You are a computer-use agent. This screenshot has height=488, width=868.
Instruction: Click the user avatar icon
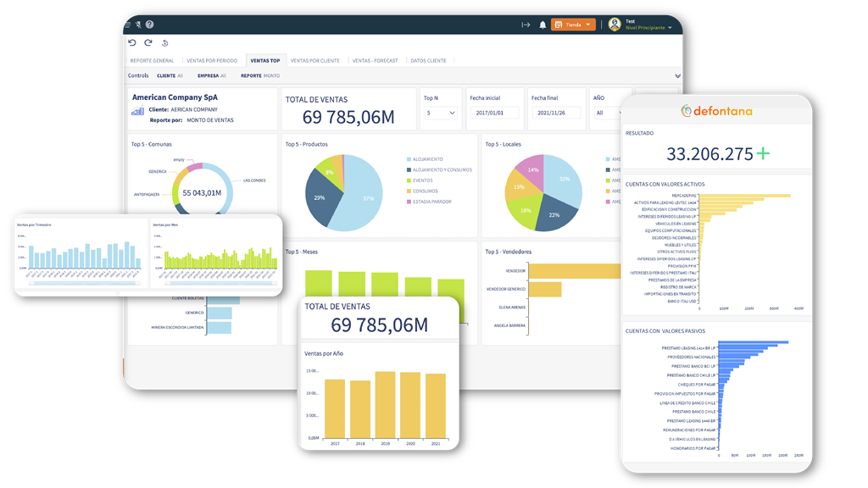(x=615, y=25)
